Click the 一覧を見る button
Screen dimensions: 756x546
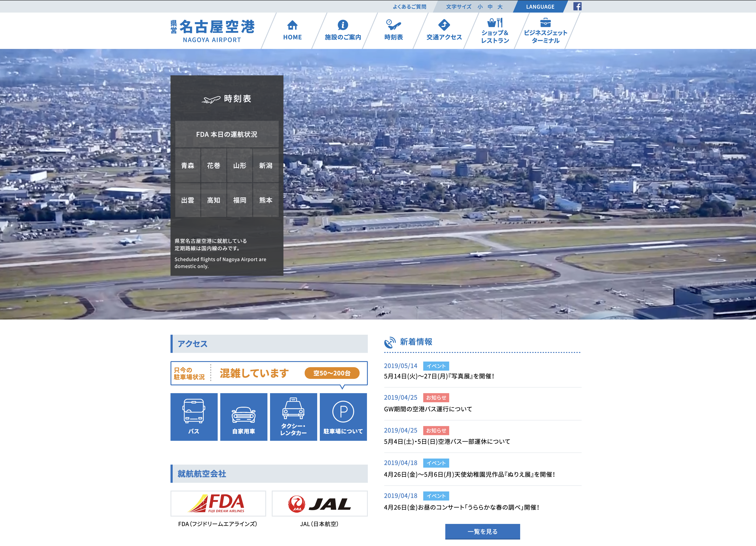[482, 531]
